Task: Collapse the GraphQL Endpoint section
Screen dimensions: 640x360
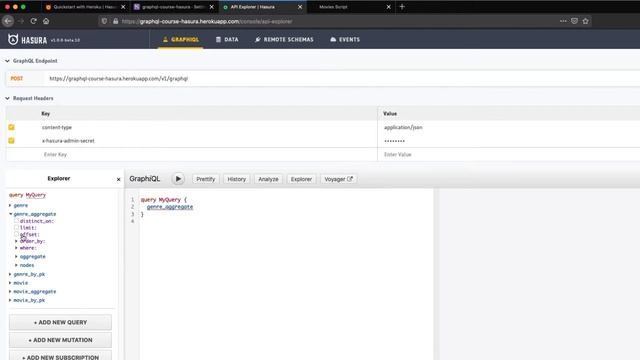Action: 7,61
